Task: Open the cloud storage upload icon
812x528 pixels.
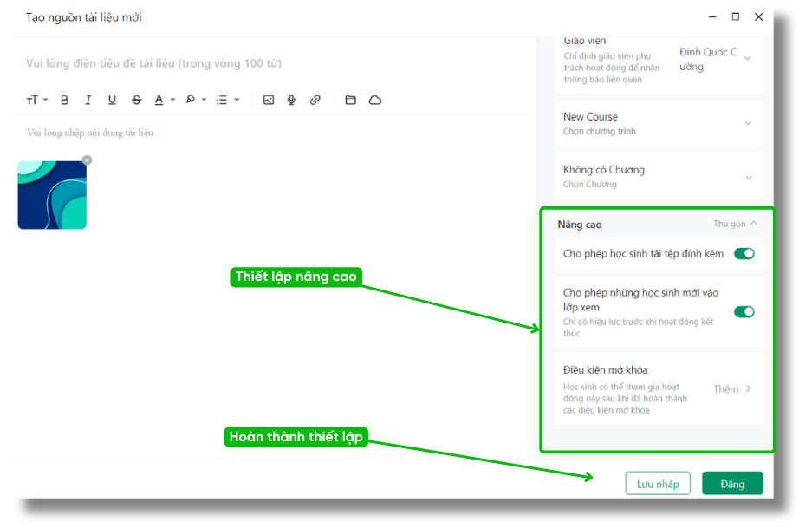Action: point(375,101)
